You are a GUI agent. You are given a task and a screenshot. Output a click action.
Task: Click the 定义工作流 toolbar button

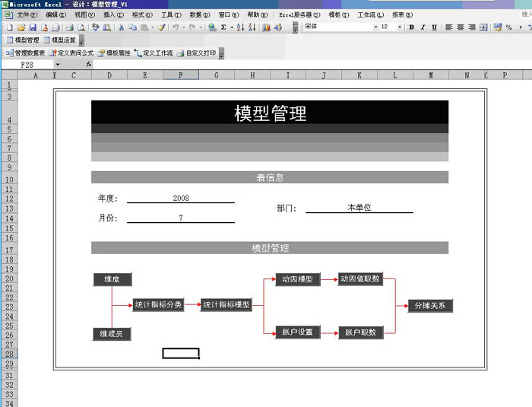(154, 53)
